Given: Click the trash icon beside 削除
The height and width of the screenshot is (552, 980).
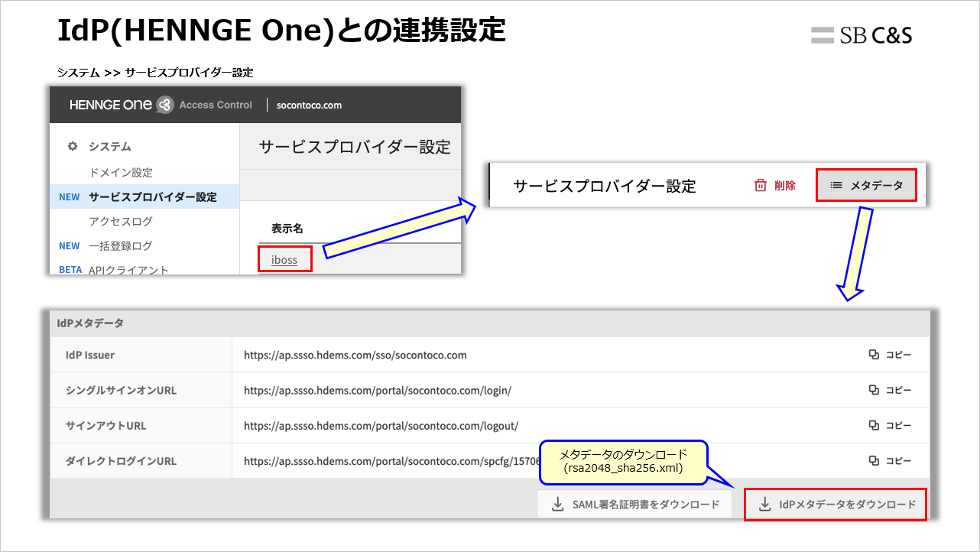Looking at the screenshot, I should (760, 185).
